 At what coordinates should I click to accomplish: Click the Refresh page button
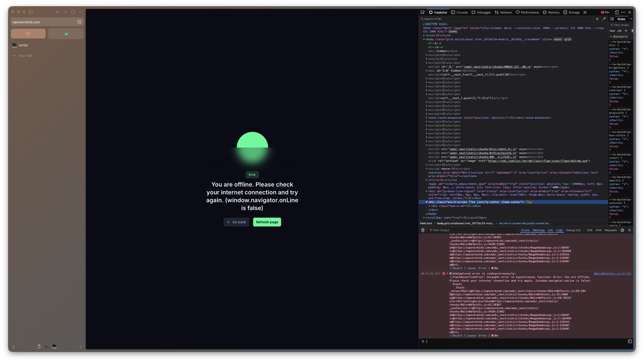267,222
